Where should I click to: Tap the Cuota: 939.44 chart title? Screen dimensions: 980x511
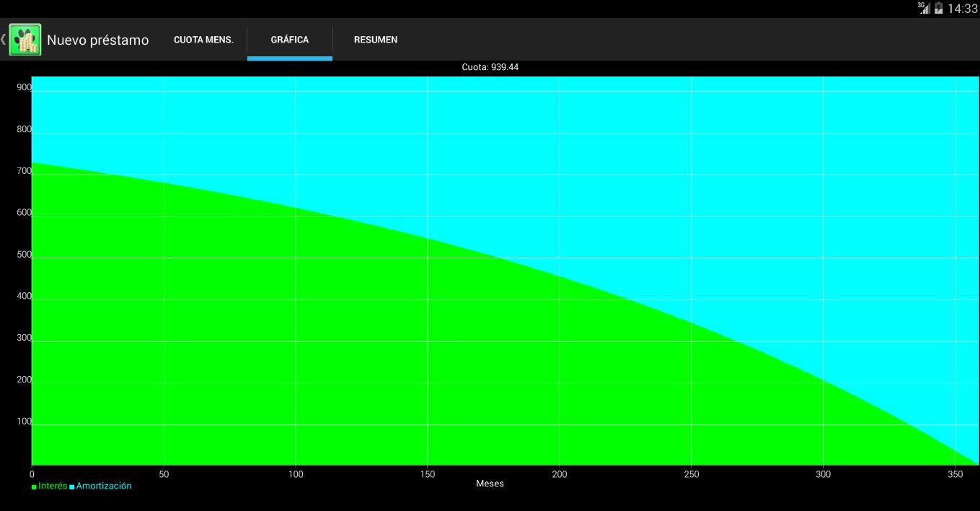(x=490, y=67)
